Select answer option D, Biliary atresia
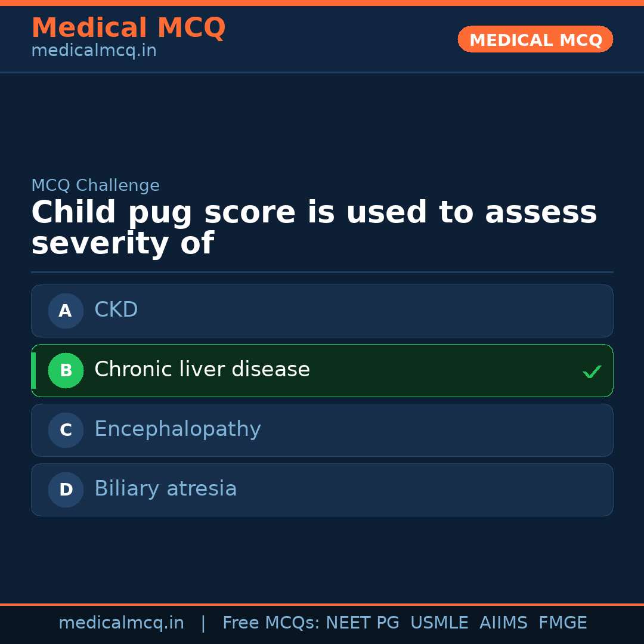 (x=322, y=490)
